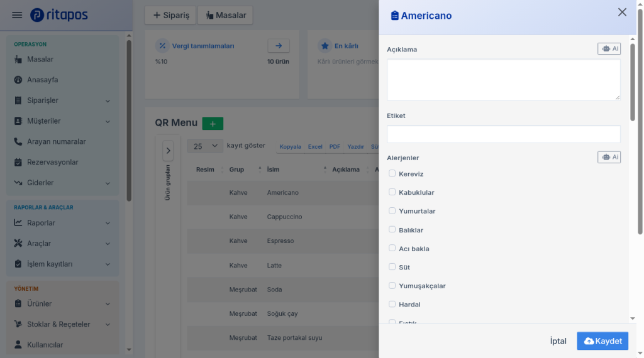Screen dimensions: 644x358
Task: Expand the Siparişler submenu chevron
Action: (x=108, y=101)
